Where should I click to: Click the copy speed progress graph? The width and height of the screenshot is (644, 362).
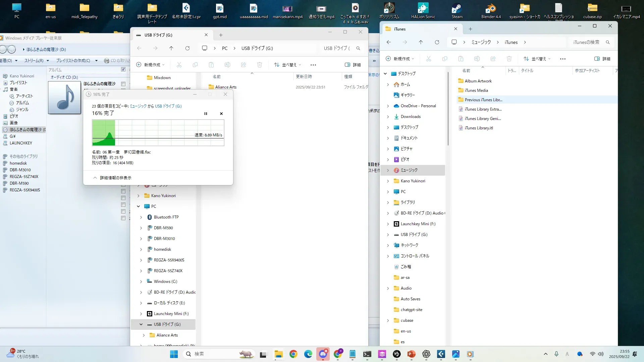[158, 133]
